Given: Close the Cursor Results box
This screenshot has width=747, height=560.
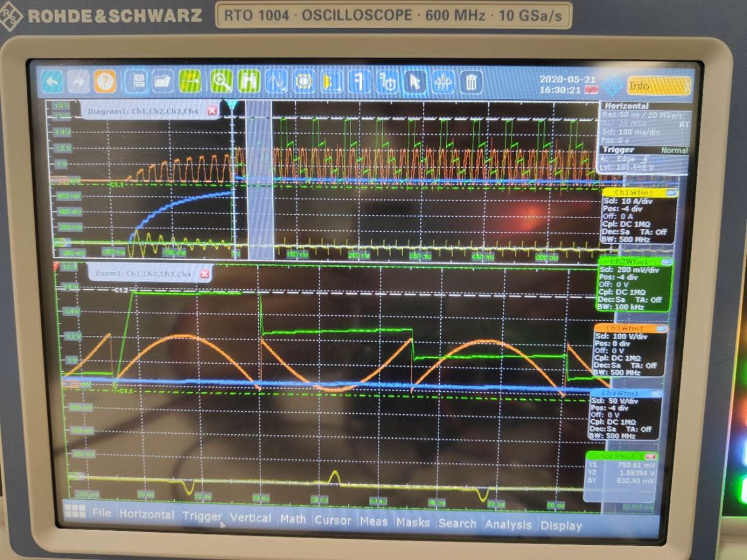Looking at the screenshot, I should 650,456.
